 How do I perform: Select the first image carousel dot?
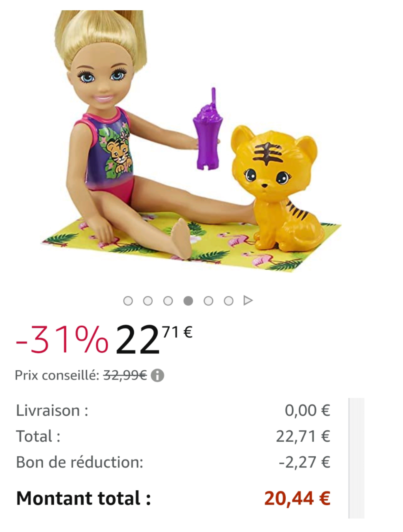coord(128,301)
